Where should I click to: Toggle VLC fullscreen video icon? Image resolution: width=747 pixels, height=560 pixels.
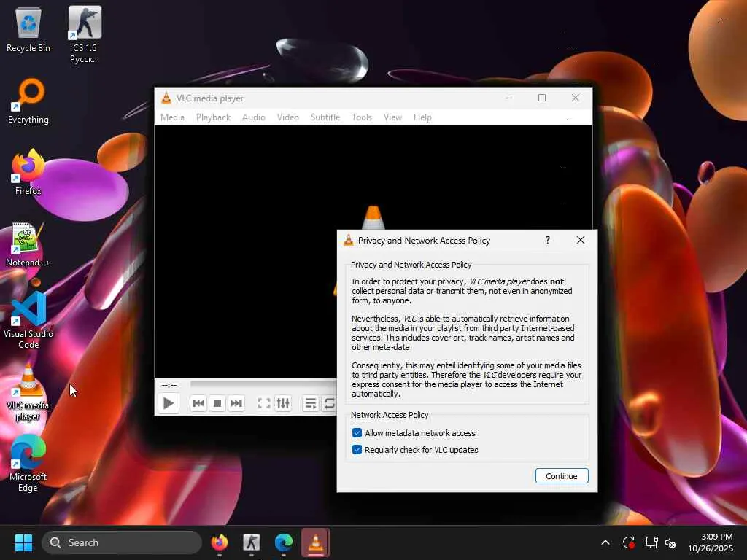(264, 403)
